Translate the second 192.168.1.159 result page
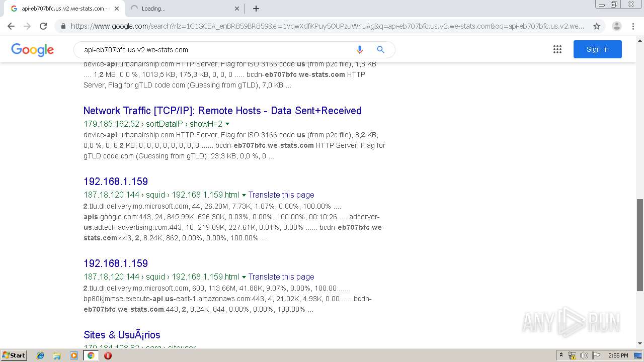The height and width of the screenshot is (362, 644). point(281,277)
